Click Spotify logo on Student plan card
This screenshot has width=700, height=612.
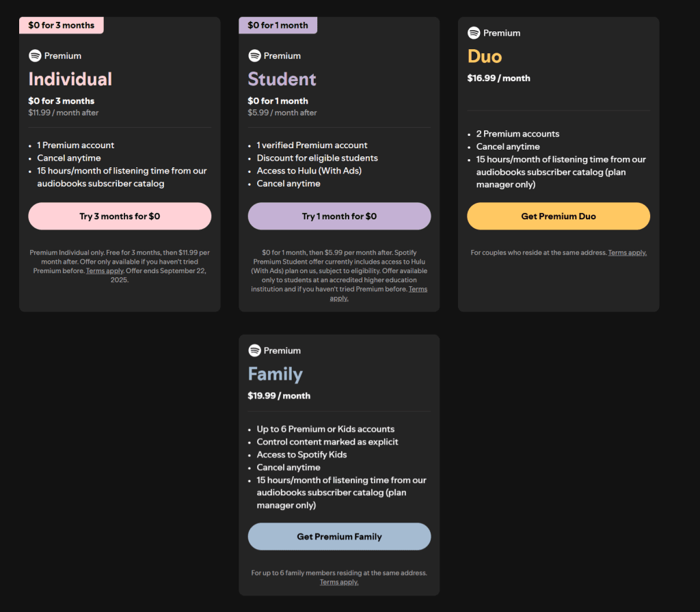coord(254,56)
